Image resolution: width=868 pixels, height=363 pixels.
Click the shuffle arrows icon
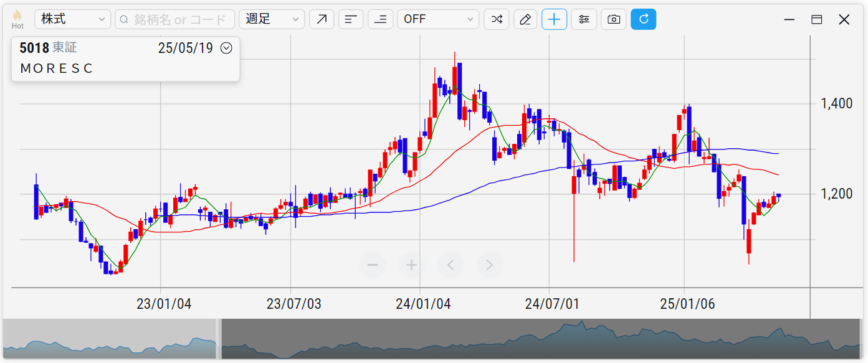tap(497, 19)
